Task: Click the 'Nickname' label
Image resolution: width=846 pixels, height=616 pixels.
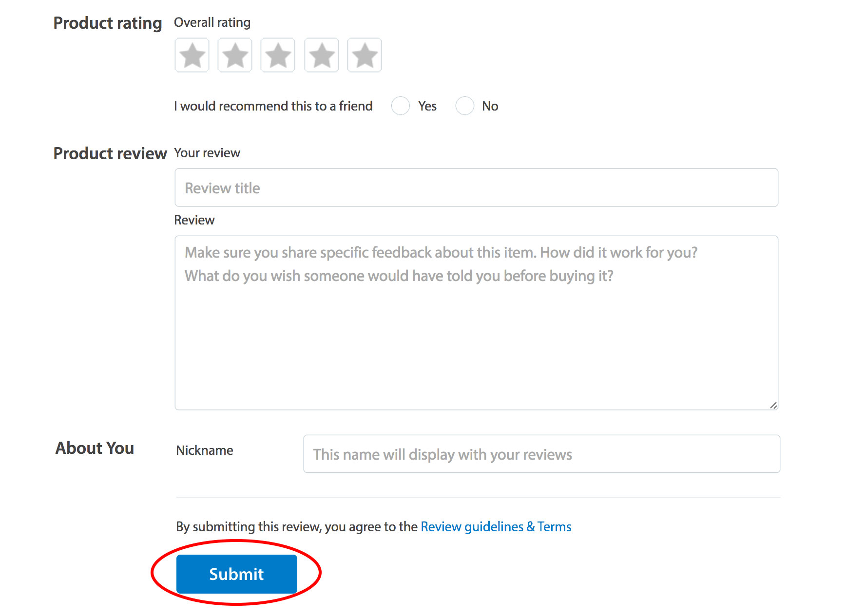Action: 205,450
